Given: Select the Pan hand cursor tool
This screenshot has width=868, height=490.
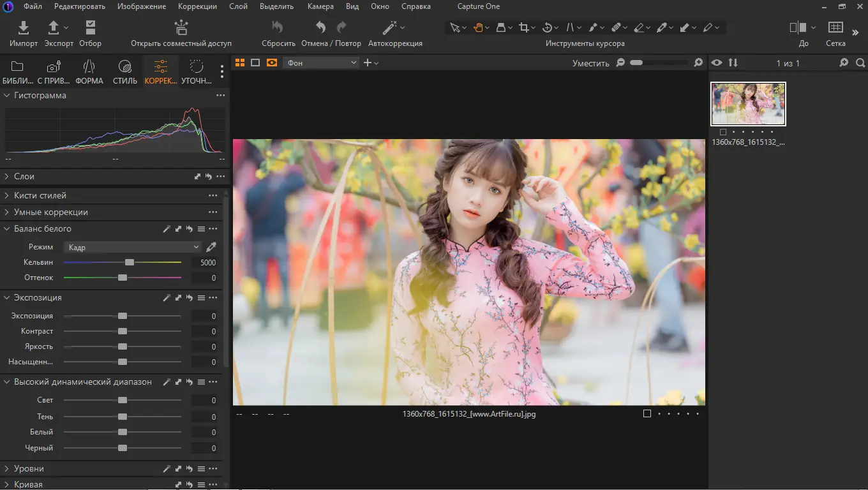Looking at the screenshot, I should click(x=478, y=27).
